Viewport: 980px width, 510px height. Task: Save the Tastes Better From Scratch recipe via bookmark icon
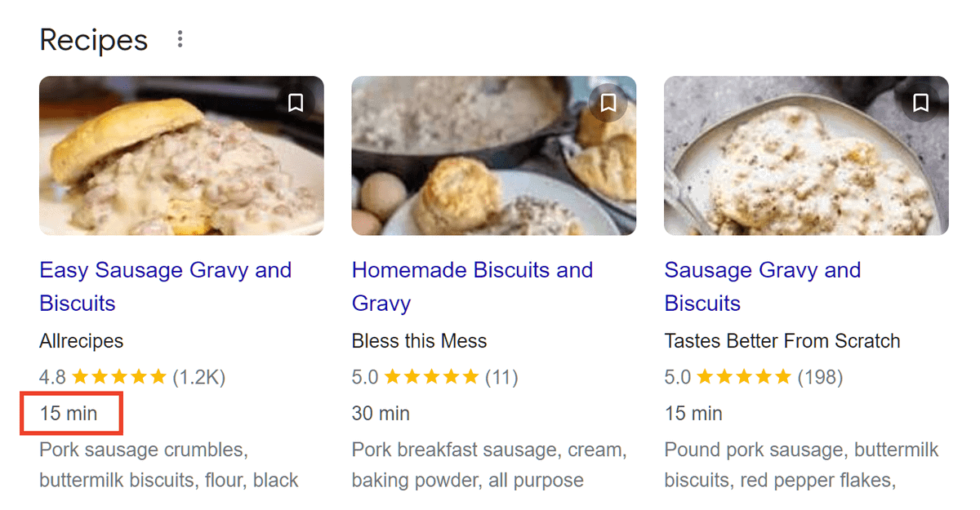click(921, 104)
